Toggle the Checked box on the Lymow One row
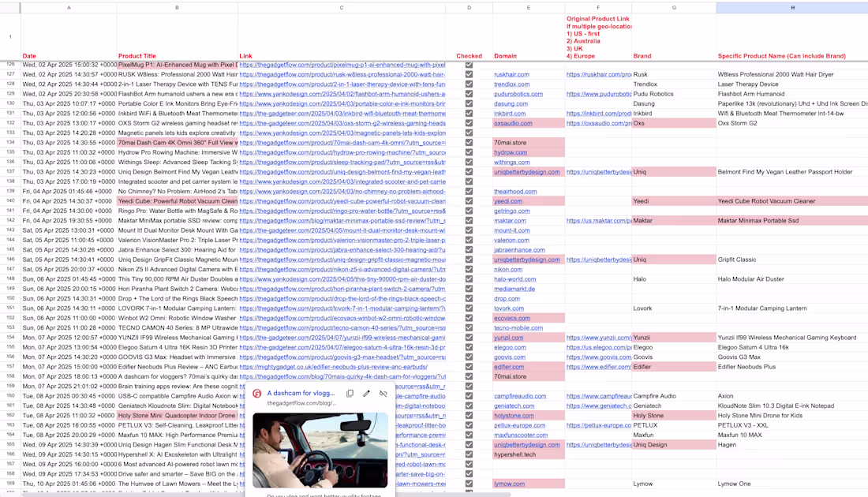The height and width of the screenshot is (497, 868). [x=469, y=484]
